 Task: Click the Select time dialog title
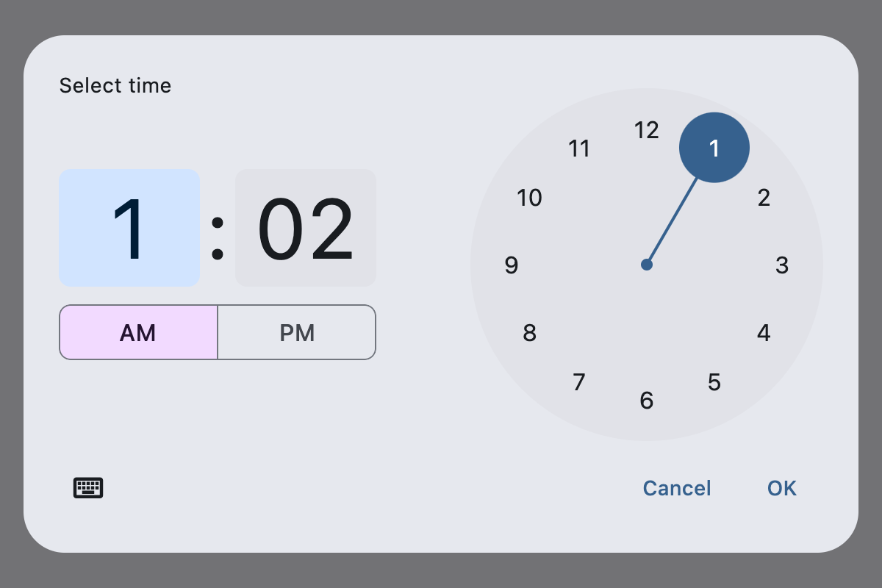pos(115,85)
